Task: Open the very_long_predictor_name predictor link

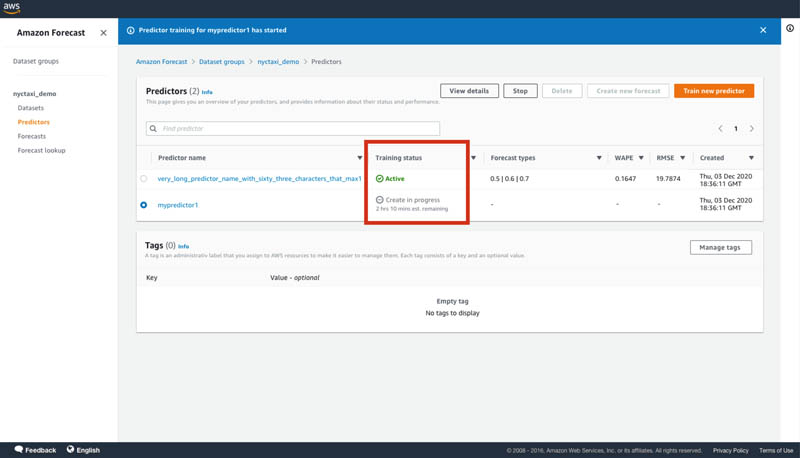Action: 259,179
